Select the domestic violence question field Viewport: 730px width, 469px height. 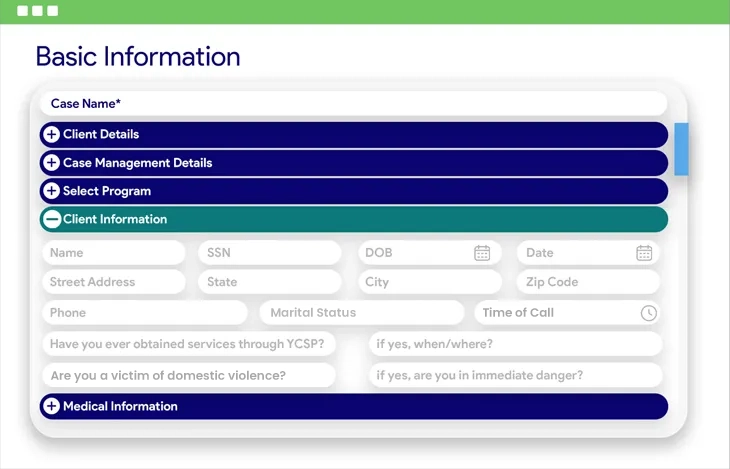pyautogui.click(x=188, y=376)
